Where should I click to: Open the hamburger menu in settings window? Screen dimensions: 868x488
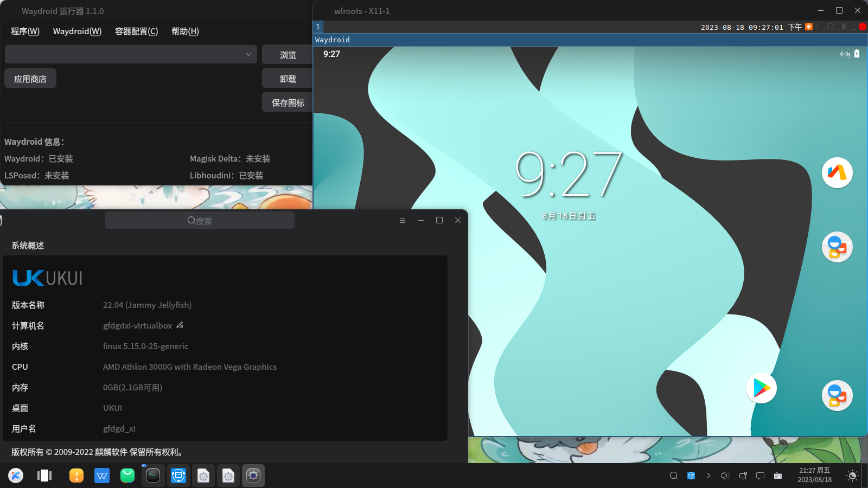click(x=403, y=220)
